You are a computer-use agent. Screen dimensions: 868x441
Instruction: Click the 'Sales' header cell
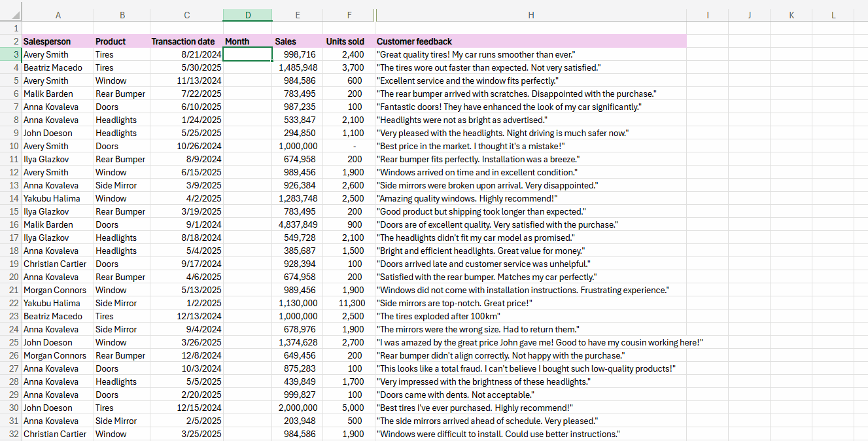[x=298, y=41]
